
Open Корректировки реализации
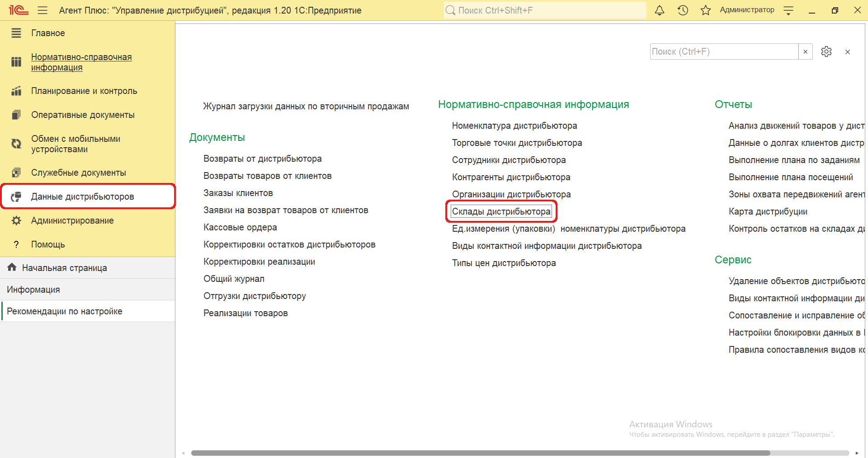coord(259,262)
